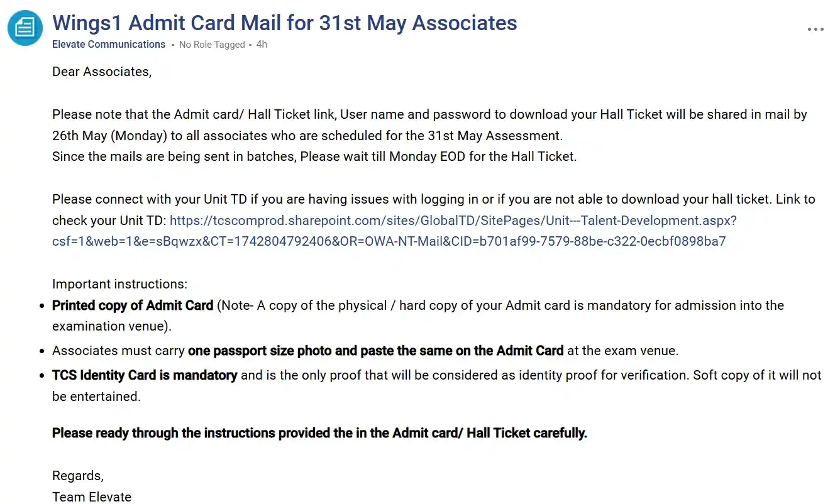The height and width of the screenshot is (504, 840).
Task: Click the 4h post timestamp
Action: click(262, 45)
